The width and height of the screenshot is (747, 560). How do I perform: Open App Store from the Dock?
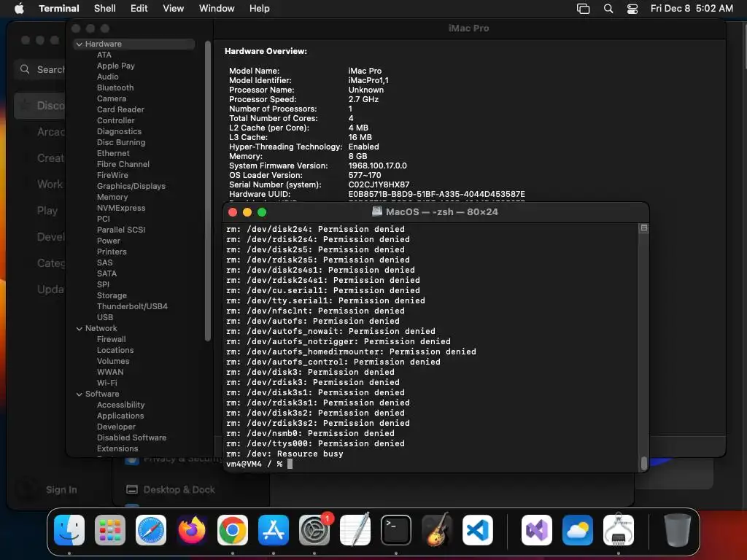tap(274, 530)
